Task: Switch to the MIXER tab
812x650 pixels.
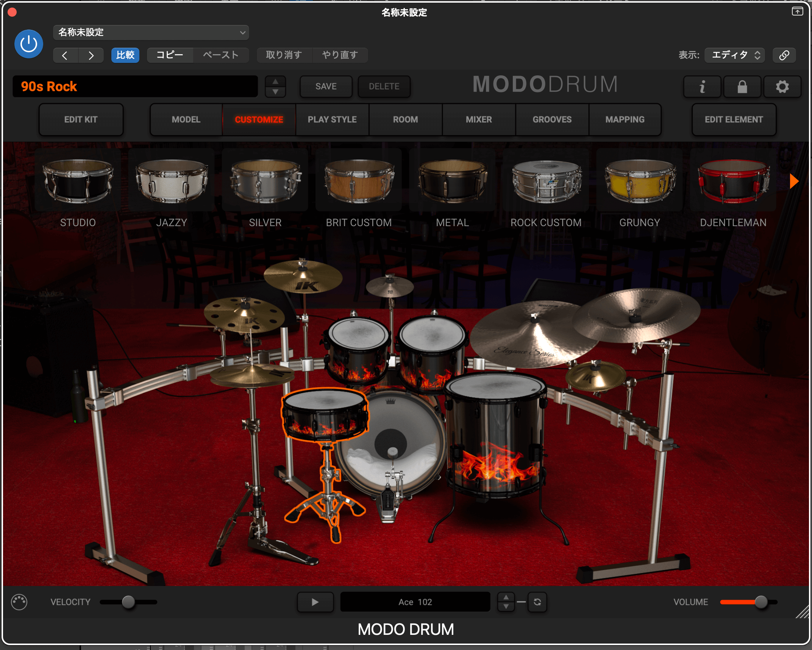Action: click(x=478, y=119)
